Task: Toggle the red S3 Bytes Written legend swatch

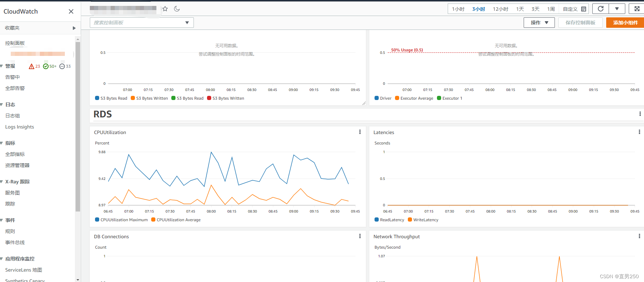Action: tap(209, 98)
